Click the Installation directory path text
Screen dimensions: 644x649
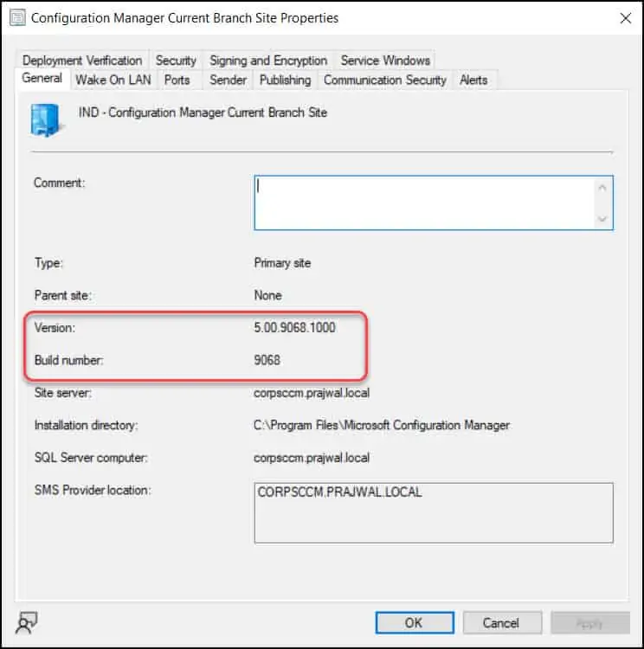(x=382, y=425)
